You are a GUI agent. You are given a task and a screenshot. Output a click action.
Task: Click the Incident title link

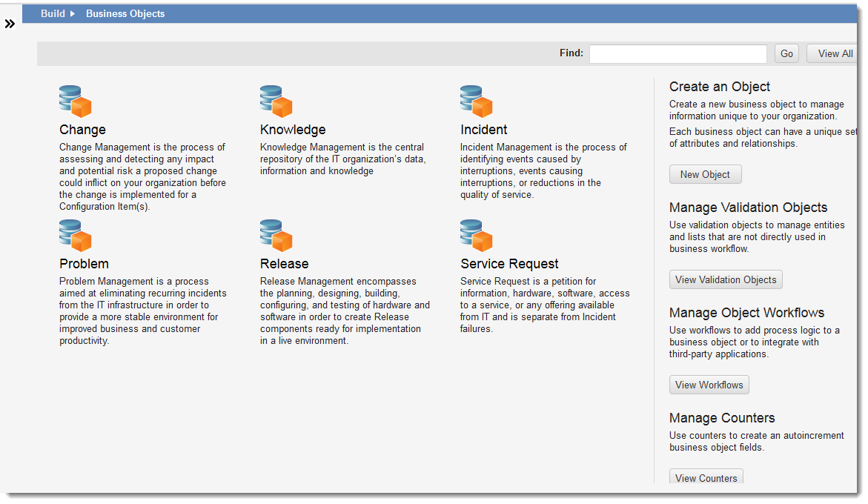(484, 129)
